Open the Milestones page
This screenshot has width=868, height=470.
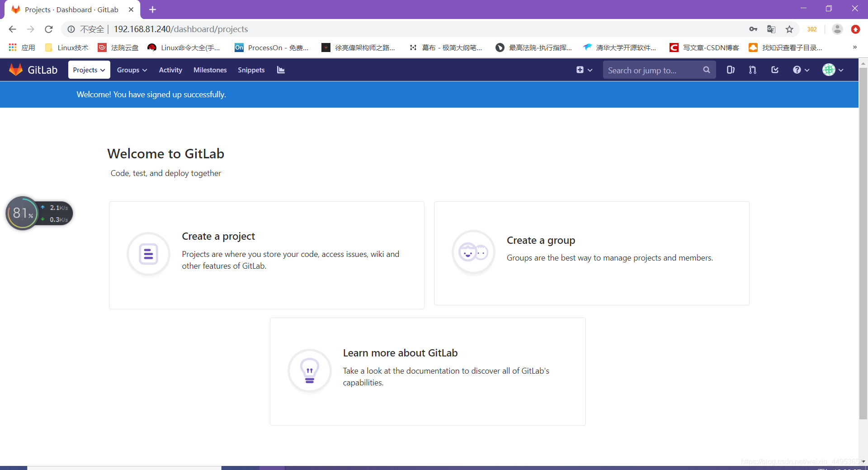click(210, 70)
